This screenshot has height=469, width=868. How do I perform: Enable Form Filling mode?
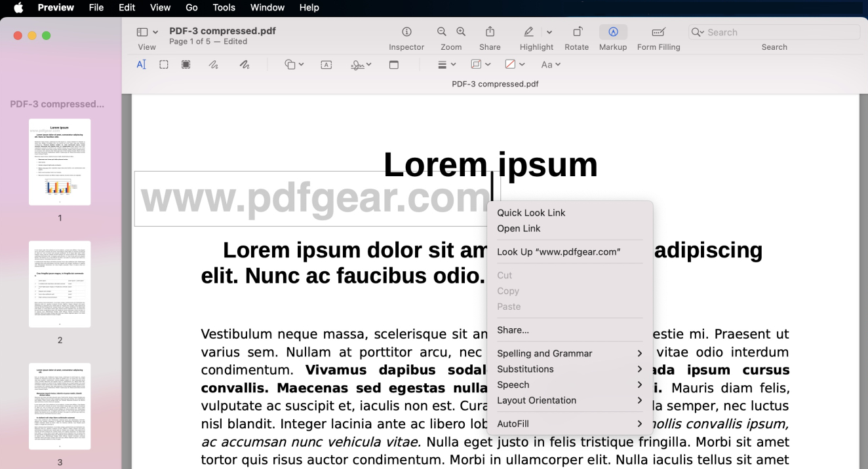658,36
